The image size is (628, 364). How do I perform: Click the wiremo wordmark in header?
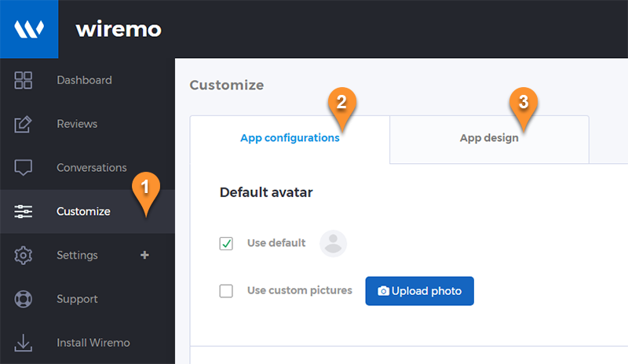pos(119,29)
